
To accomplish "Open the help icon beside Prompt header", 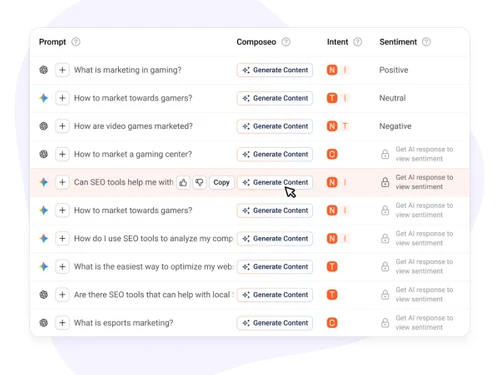I will (x=76, y=42).
